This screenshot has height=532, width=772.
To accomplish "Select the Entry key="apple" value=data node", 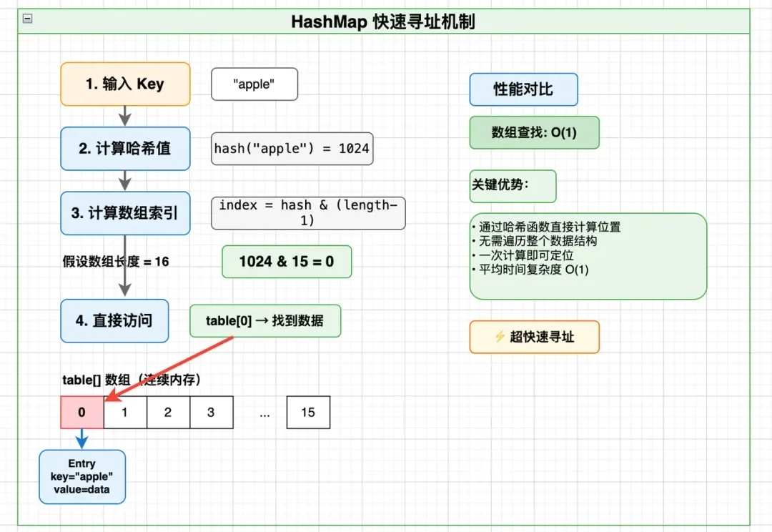I will pos(81,477).
